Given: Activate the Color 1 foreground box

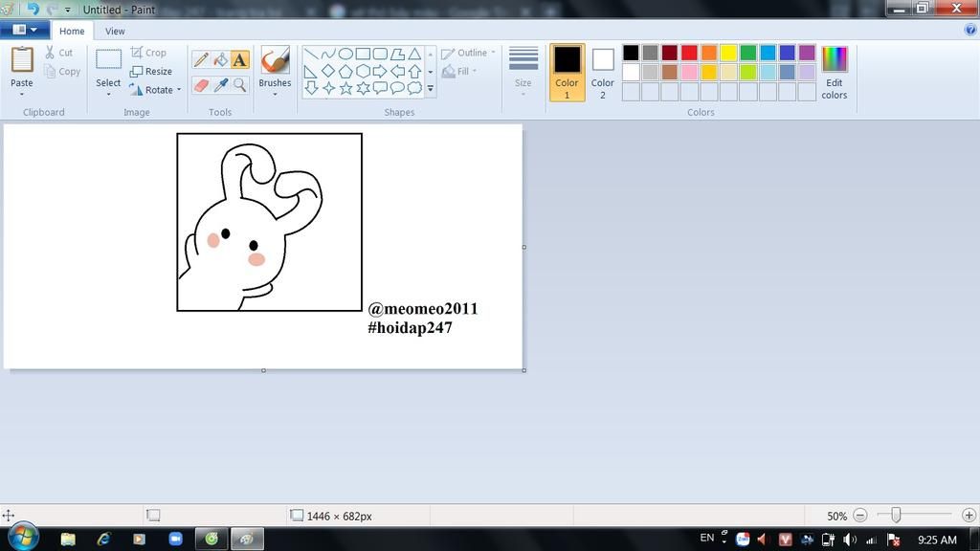Looking at the screenshot, I should 567,72.
